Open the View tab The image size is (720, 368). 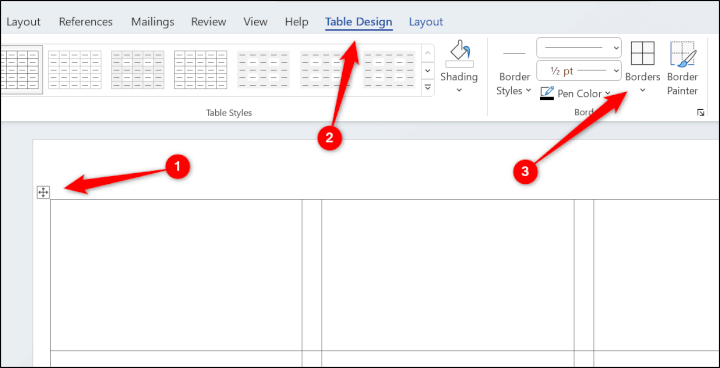255,22
